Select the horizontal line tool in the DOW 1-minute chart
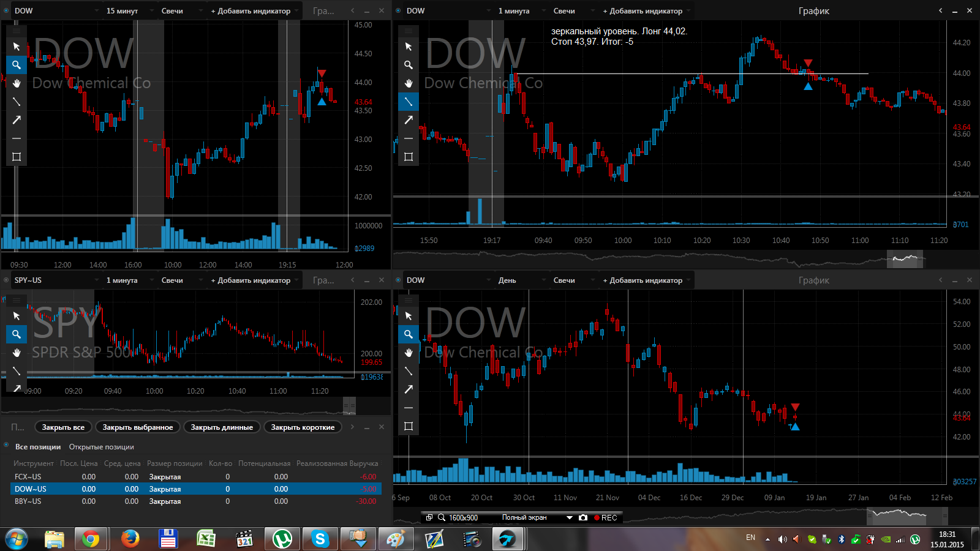The image size is (980, 551). click(409, 138)
